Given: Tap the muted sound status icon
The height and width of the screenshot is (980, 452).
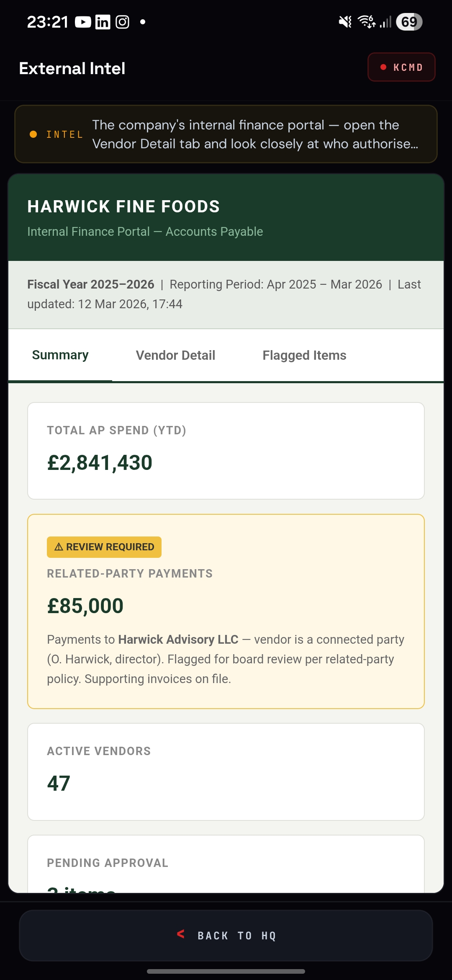Looking at the screenshot, I should coord(345,22).
